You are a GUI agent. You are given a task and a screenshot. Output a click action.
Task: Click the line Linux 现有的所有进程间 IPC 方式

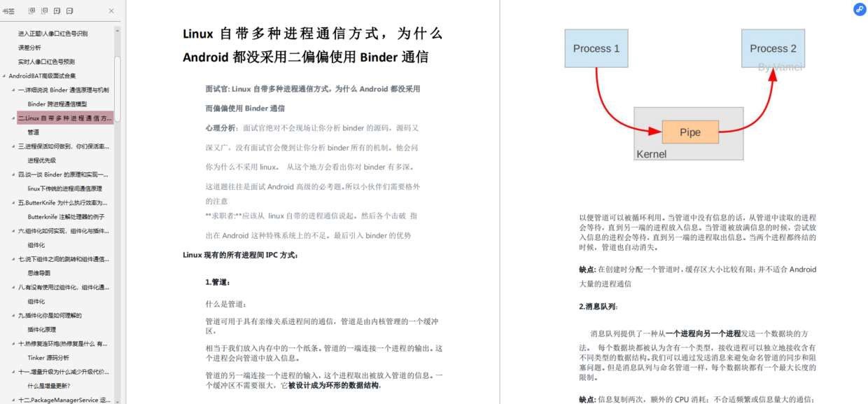(241, 255)
